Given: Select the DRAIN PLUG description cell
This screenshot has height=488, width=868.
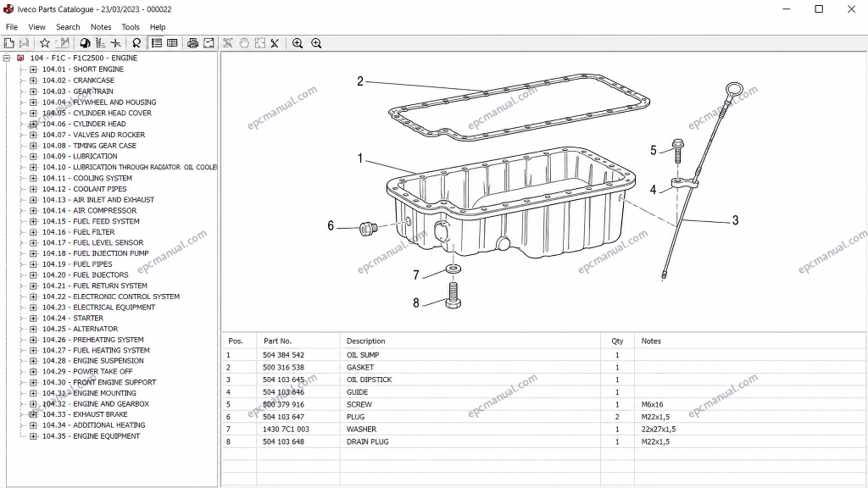Looking at the screenshot, I should 368,441.
